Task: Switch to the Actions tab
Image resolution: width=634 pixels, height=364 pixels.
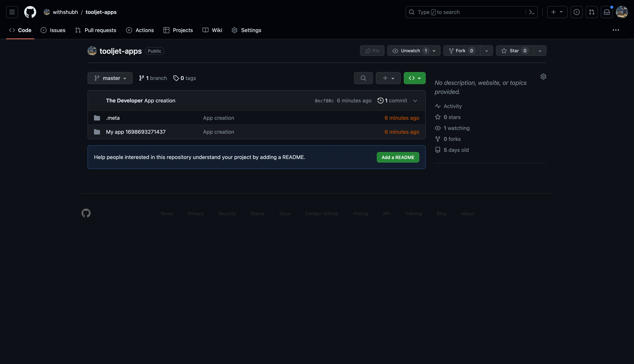Action: pos(140,30)
